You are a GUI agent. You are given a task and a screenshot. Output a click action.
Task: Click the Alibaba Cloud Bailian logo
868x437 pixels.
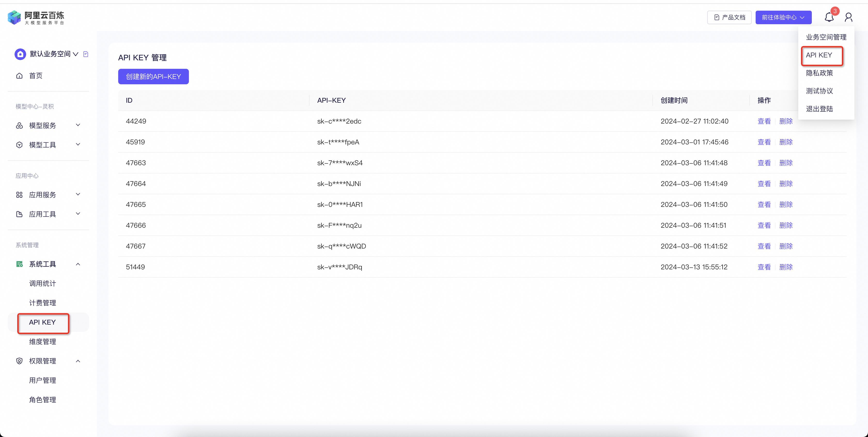coord(36,17)
